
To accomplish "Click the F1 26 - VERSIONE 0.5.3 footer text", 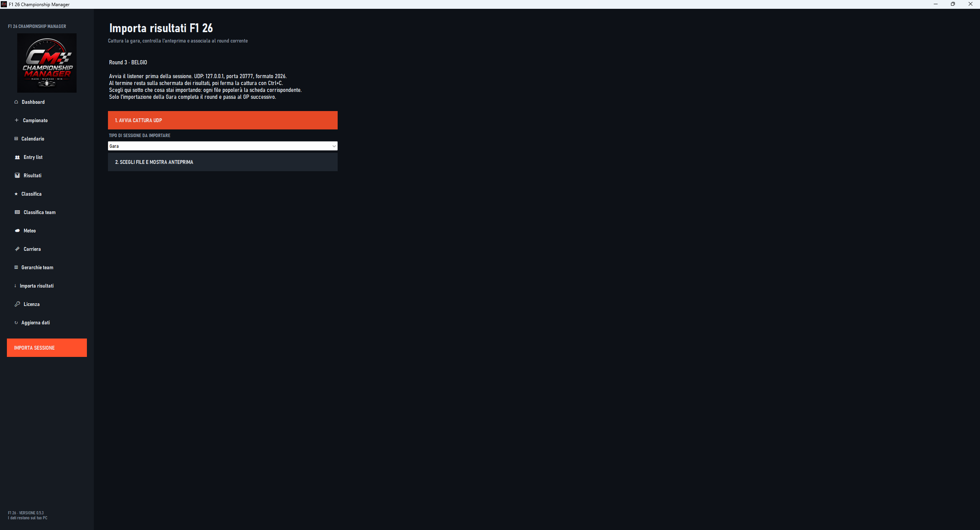I will click(x=26, y=513).
